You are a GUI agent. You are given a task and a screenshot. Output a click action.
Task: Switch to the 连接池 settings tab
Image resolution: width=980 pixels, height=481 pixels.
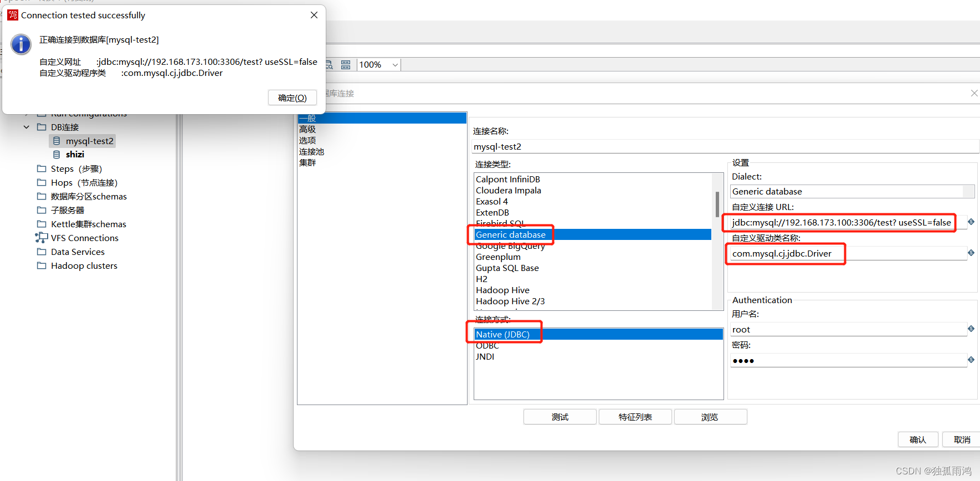311,151
